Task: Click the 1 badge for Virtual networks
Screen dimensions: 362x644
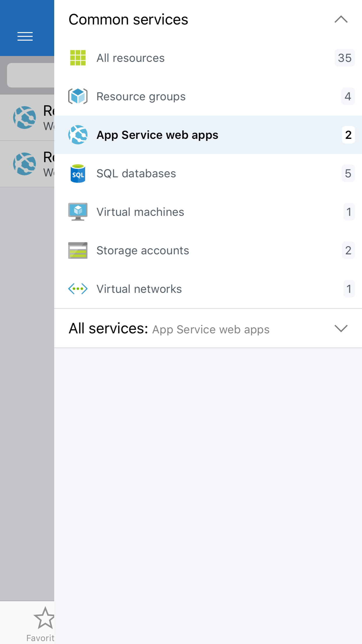Action: click(349, 289)
